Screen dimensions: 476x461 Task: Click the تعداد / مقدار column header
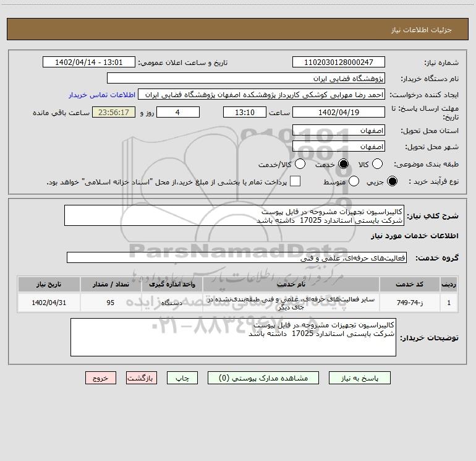[x=111, y=285]
